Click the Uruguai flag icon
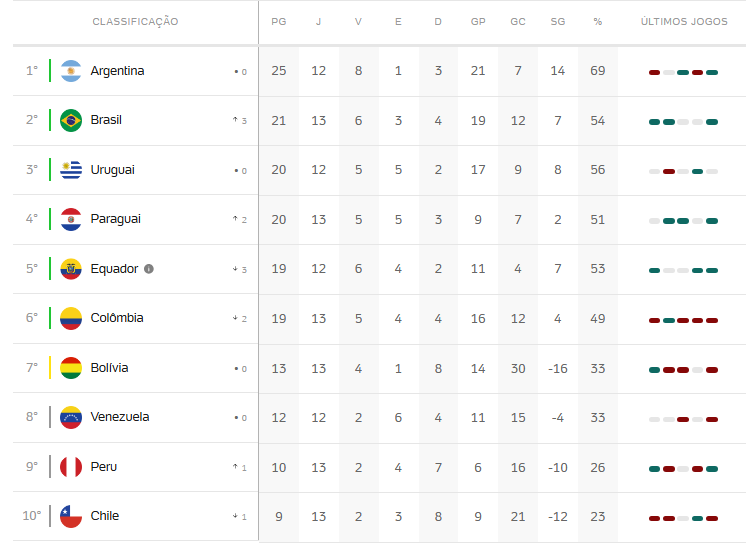The image size is (746, 547). (x=71, y=170)
